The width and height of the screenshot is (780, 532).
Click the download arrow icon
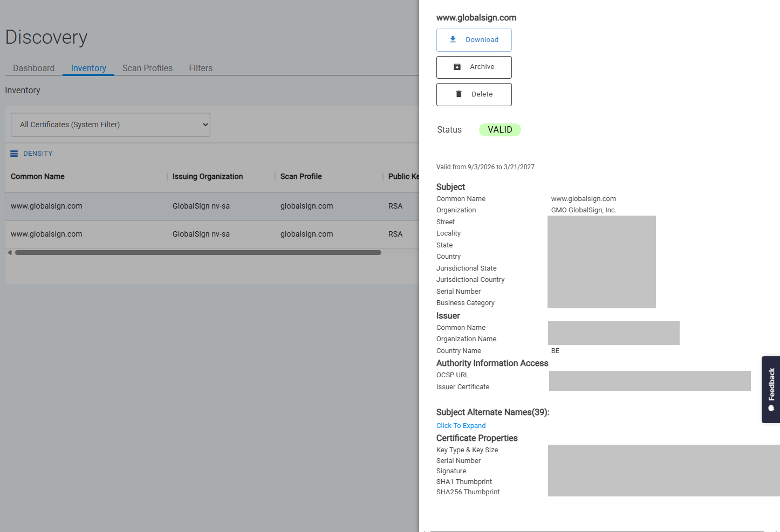(x=453, y=39)
